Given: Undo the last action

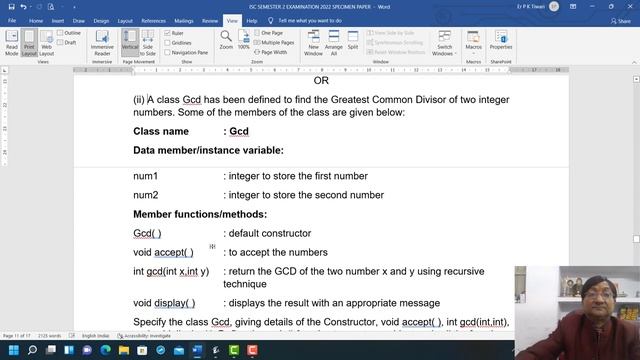Looking at the screenshot, I should tap(23, 7).
